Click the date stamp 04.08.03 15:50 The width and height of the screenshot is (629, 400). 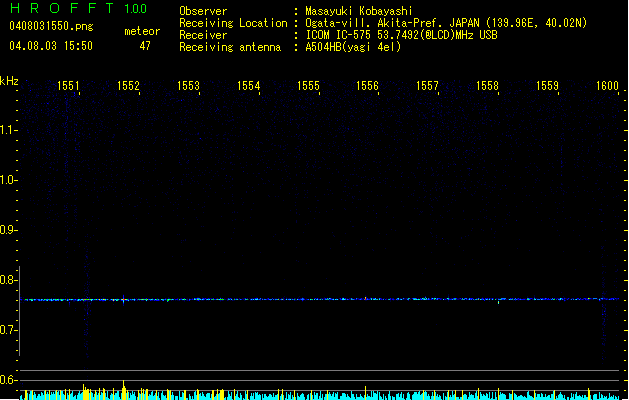tap(51, 46)
